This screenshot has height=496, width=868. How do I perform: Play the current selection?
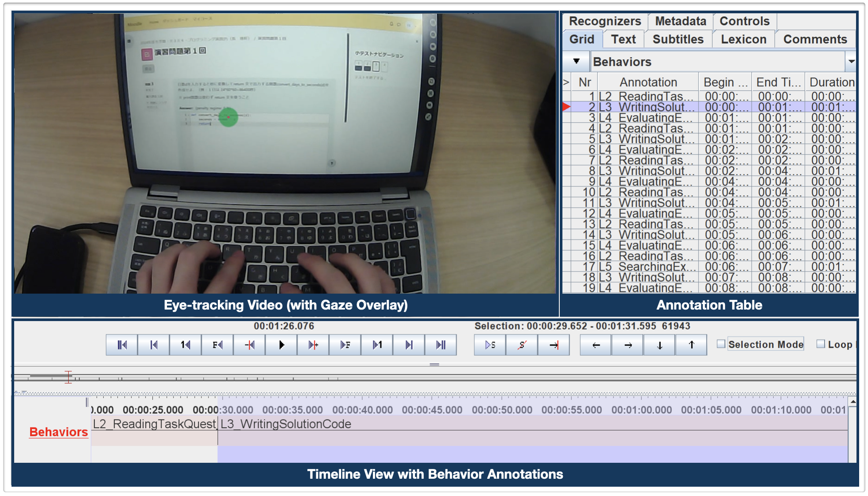pyautogui.click(x=490, y=345)
